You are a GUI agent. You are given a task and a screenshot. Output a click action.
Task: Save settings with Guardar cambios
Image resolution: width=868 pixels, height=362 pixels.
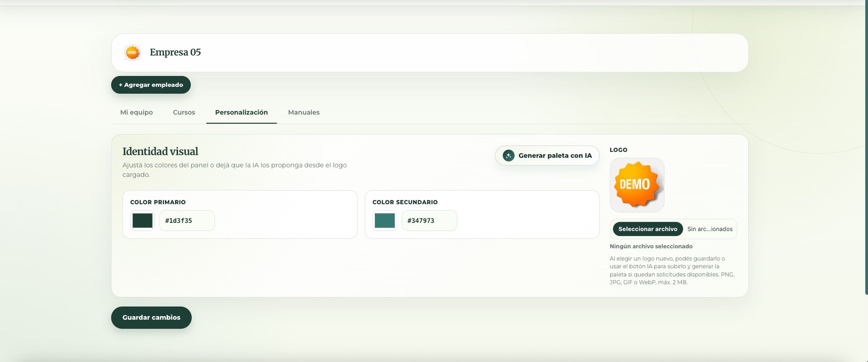point(151,318)
